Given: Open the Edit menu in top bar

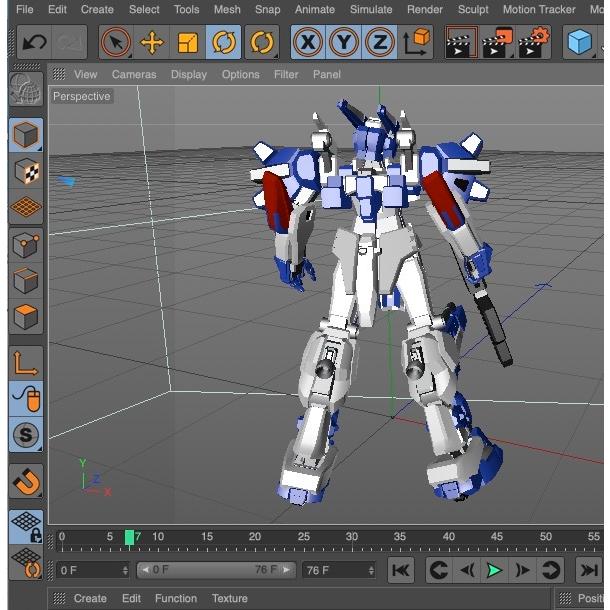Looking at the screenshot, I should point(57,9).
